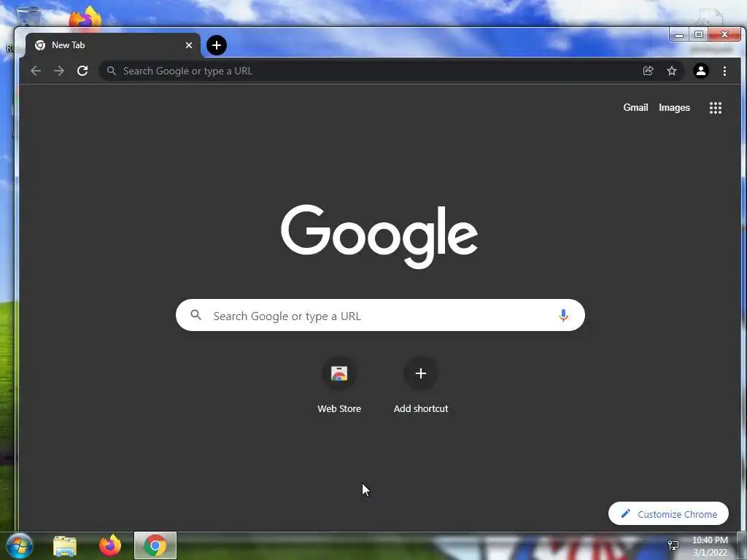Click the forward navigation arrow
Image resolution: width=747 pixels, height=560 pixels.
59,71
